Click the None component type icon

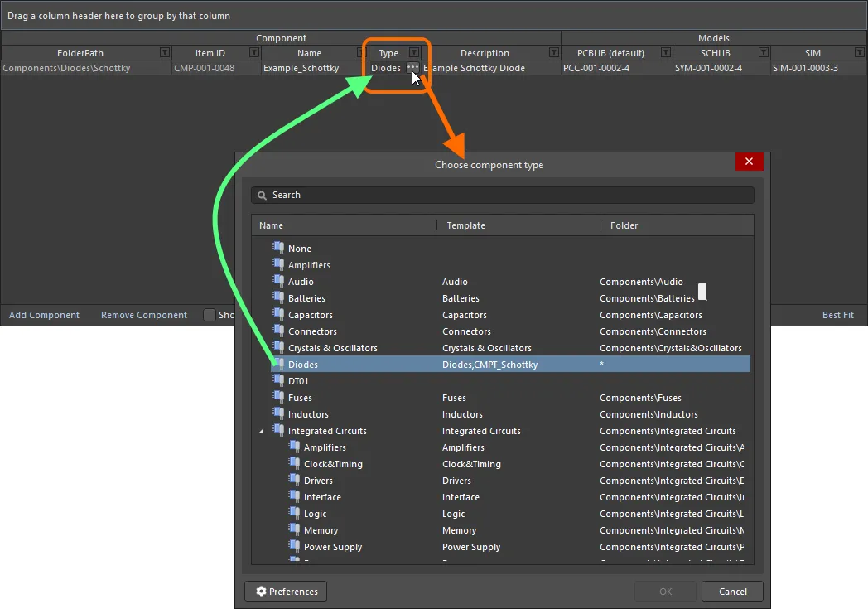(278, 248)
